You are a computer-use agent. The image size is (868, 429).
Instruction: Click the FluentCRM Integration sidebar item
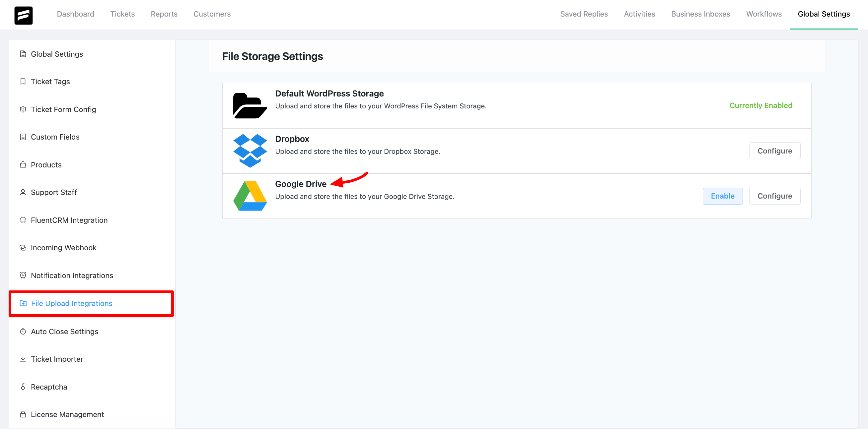(x=69, y=219)
